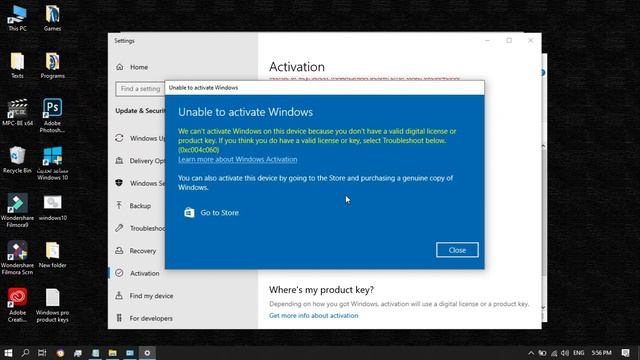Image resolution: width=640 pixels, height=360 pixels.
Task: Open File Explorer from taskbar
Action: [113, 353]
